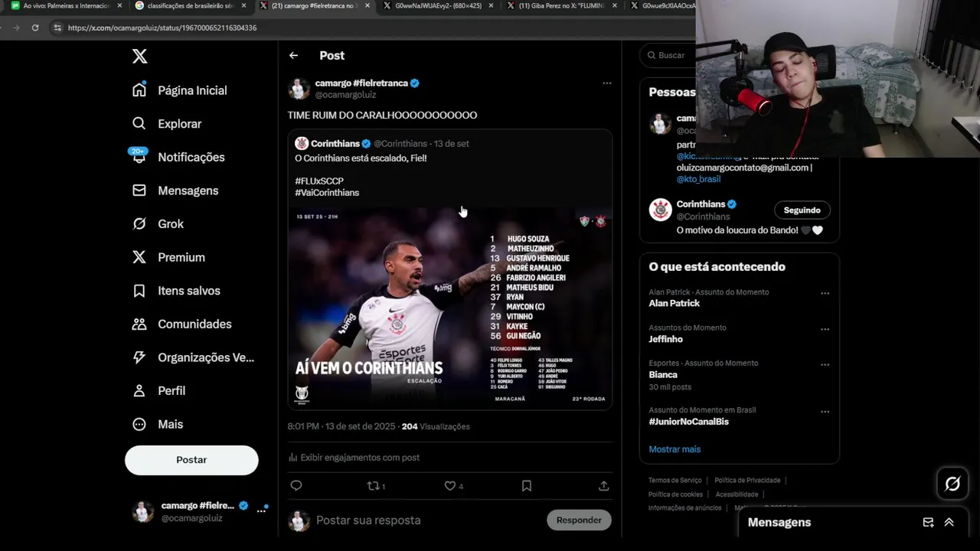
Task: Click Mostrar mais link in trends
Action: [675, 449]
